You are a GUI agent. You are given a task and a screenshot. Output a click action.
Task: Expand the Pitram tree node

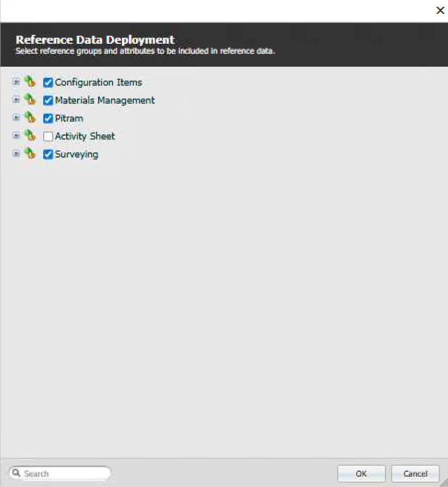pos(16,118)
